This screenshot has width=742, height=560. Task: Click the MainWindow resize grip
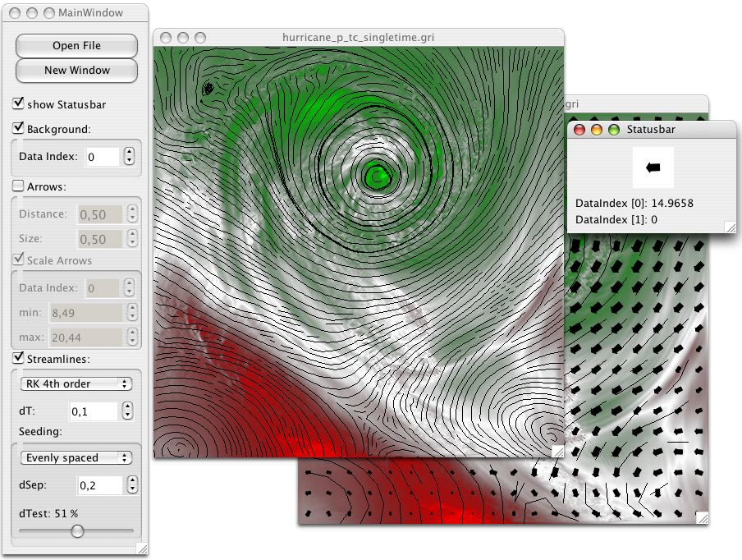142,549
